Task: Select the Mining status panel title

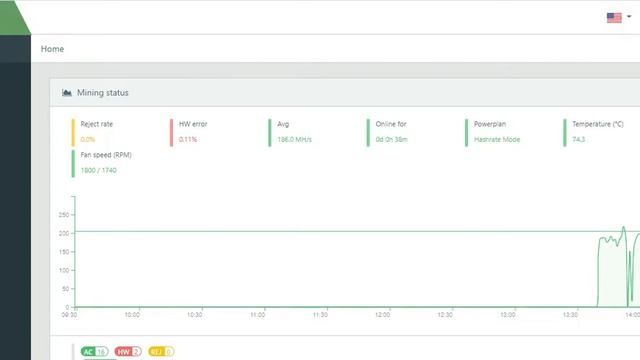Action: (102, 93)
